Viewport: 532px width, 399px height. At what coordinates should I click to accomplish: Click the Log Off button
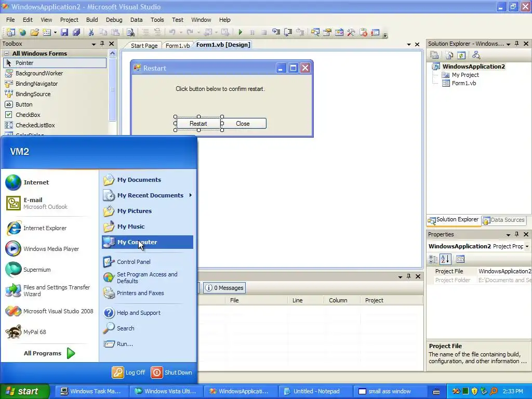129,372
